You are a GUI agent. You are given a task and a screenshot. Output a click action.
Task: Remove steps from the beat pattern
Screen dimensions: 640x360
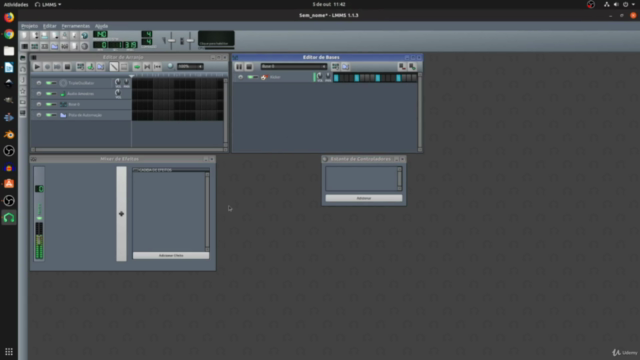point(402,67)
